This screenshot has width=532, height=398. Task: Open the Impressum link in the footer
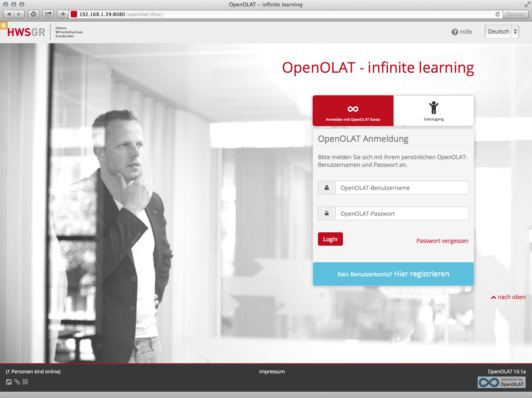click(272, 372)
